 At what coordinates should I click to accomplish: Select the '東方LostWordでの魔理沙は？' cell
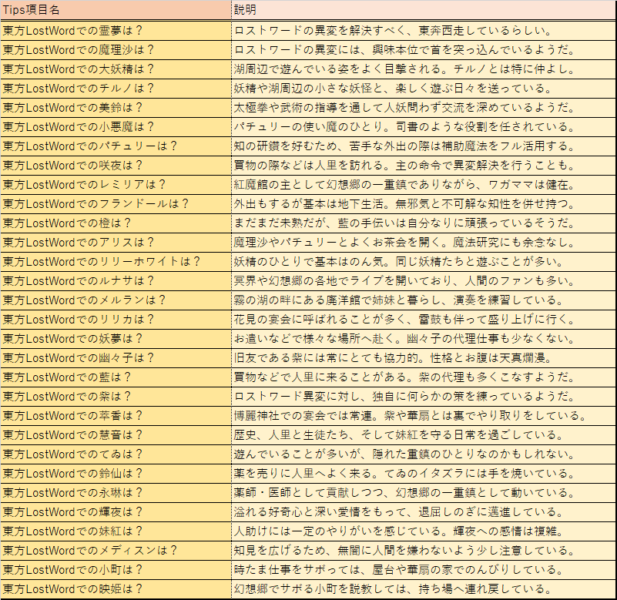click(x=115, y=50)
